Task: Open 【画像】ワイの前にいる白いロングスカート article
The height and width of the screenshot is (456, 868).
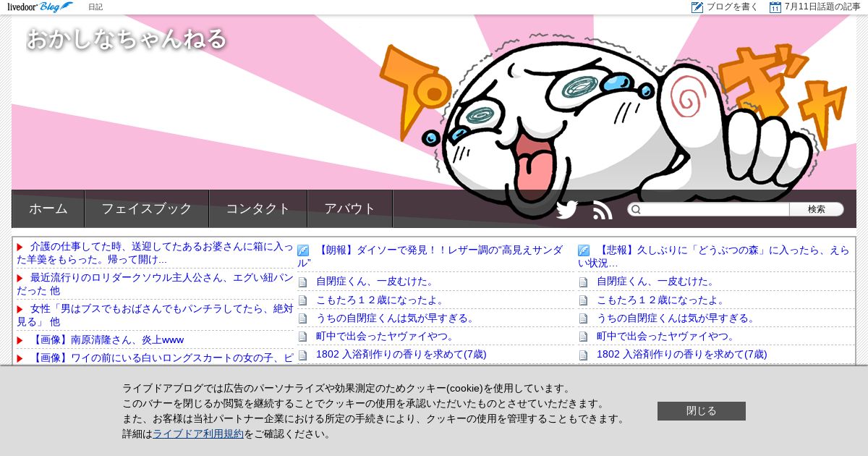Action: click(x=162, y=358)
